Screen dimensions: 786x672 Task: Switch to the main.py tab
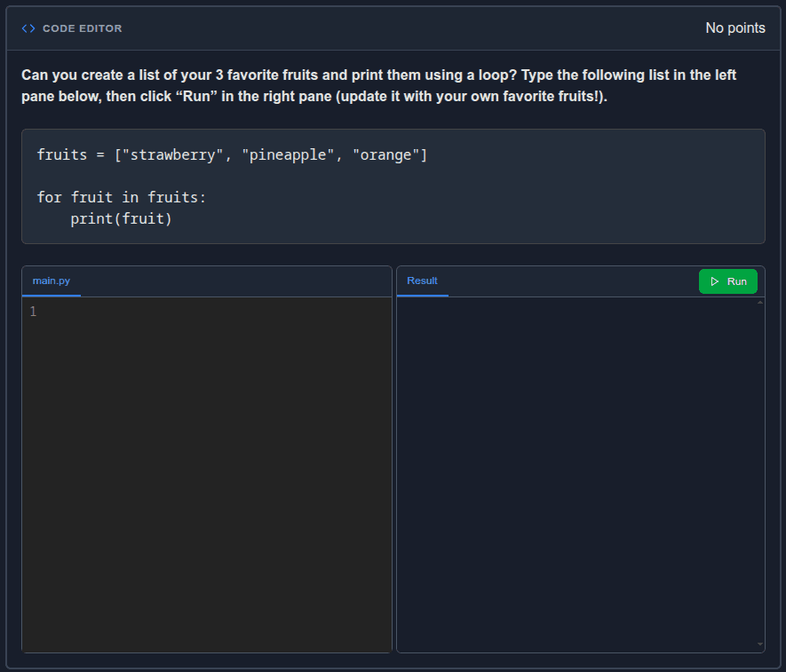52,281
